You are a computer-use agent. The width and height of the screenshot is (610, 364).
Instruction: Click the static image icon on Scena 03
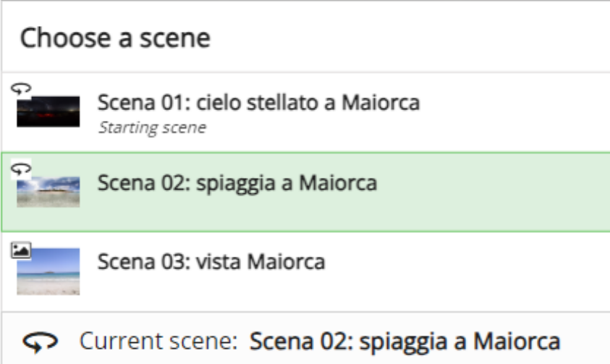pos(21,250)
